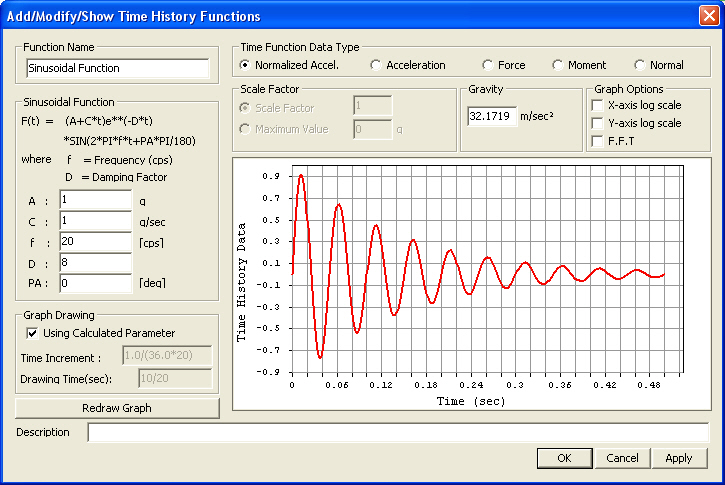
Task: Click the dialog title bar text
Action: click(134, 17)
